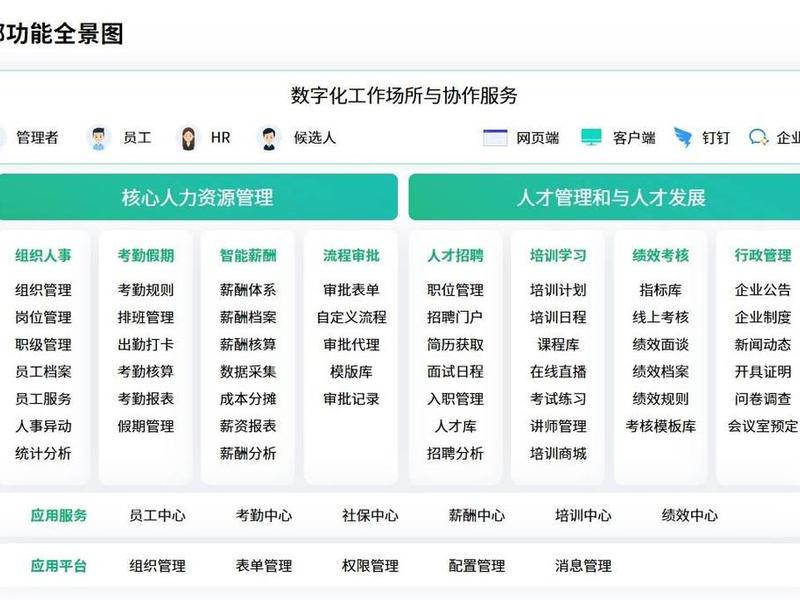Click 考勤规则 item
Viewport: 800px width, 600px height.
click(146, 290)
